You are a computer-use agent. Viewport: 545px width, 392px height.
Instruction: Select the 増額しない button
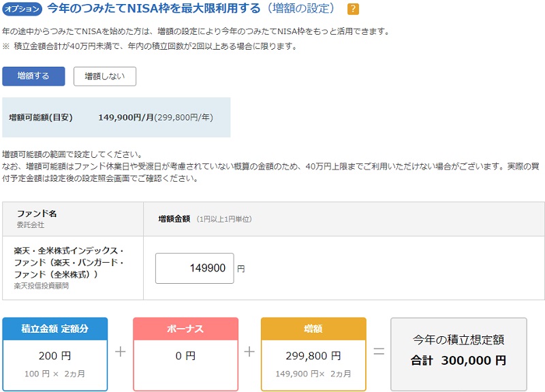click(105, 76)
